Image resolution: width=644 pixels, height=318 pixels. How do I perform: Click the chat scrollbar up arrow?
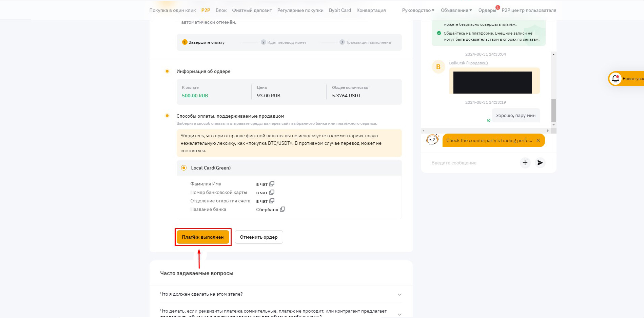pos(553,54)
